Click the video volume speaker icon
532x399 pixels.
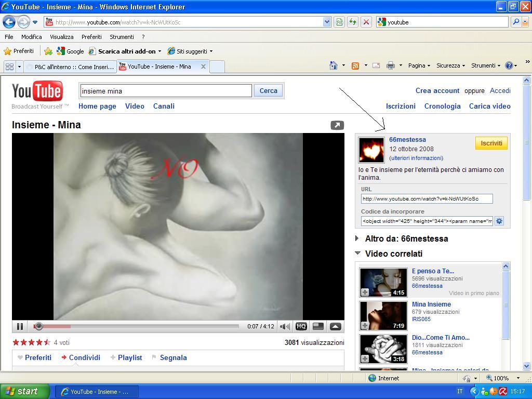pyautogui.click(x=284, y=326)
